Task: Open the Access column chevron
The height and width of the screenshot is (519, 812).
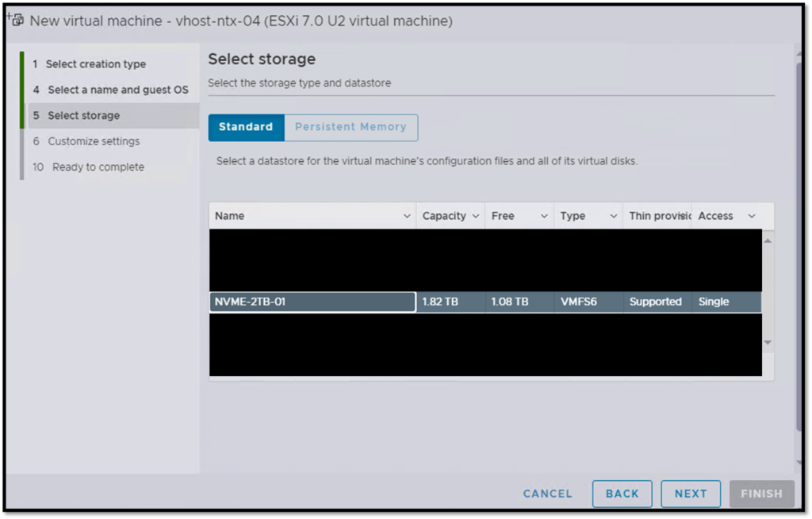Action: click(751, 216)
